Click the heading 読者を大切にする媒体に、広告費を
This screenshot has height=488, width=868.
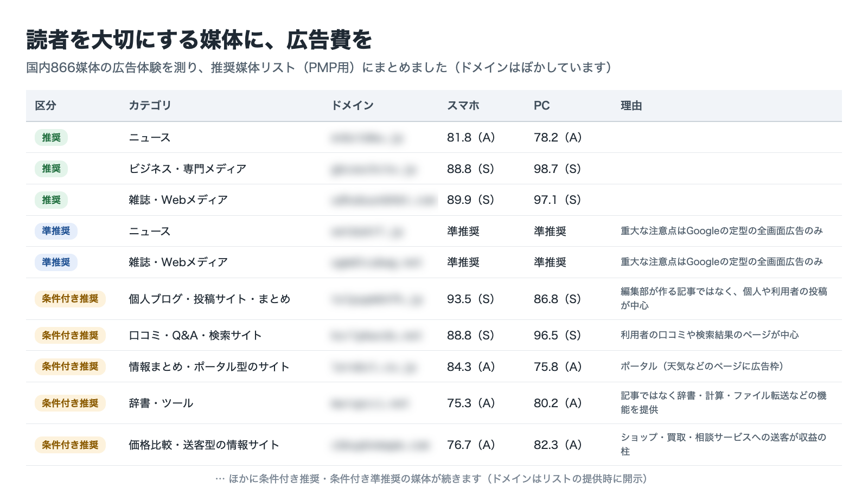(x=199, y=40)
